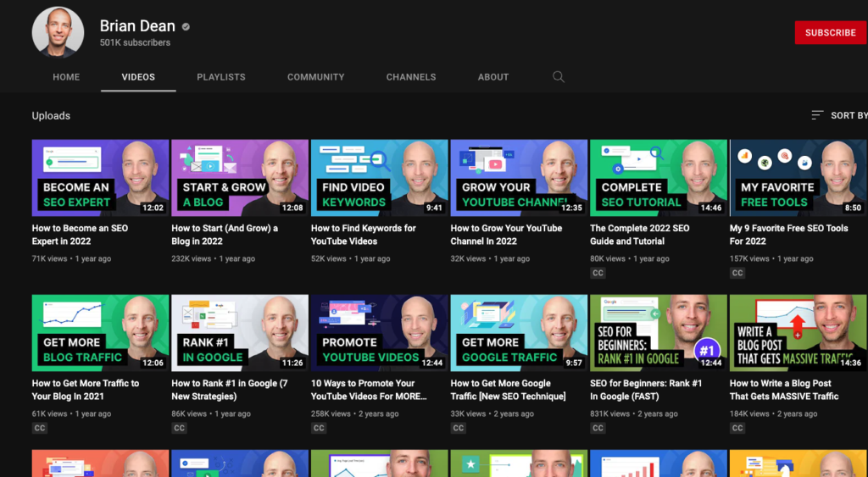Open 'How to Rank #1 in Google' title

pos(229,390)
